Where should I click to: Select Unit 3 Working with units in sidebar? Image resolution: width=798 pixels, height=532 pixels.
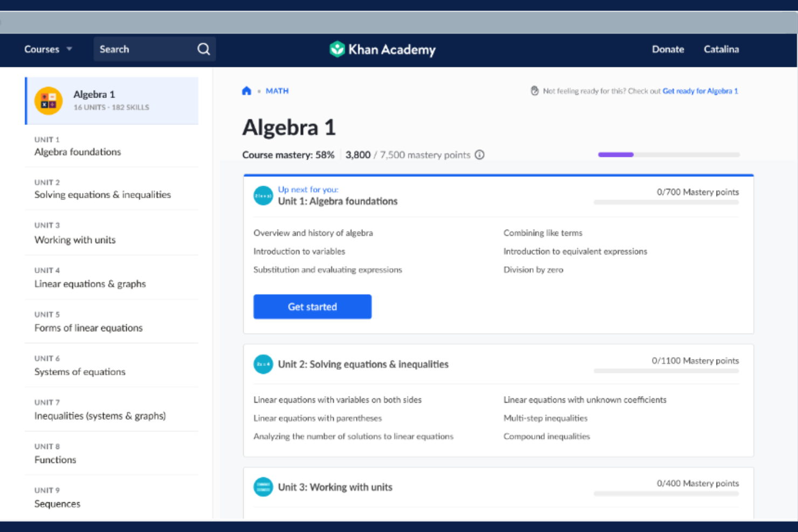pyautogui.click(x=112, y=233)
